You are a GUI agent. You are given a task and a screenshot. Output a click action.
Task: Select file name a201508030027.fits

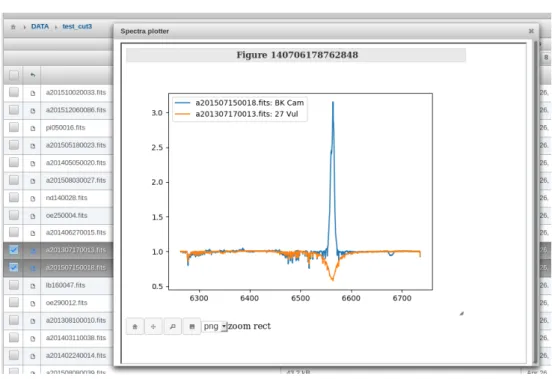tap(76, 180)
